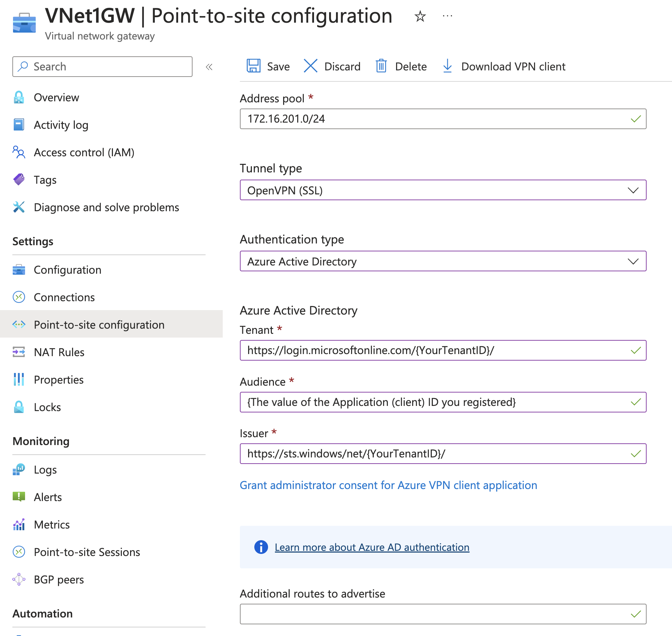The image size is (672, 636).
Task: Click the Delete button label
Action: [411, 67]
